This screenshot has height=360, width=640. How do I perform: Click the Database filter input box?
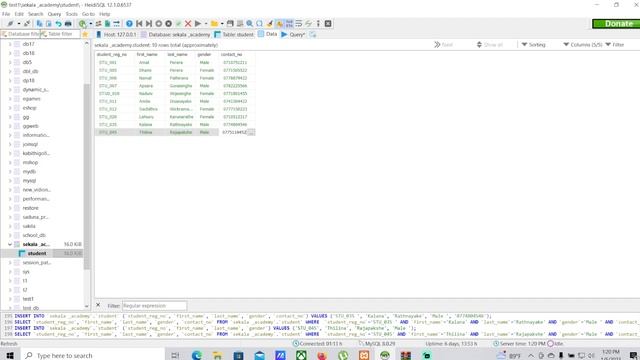(x=20, y=34)
